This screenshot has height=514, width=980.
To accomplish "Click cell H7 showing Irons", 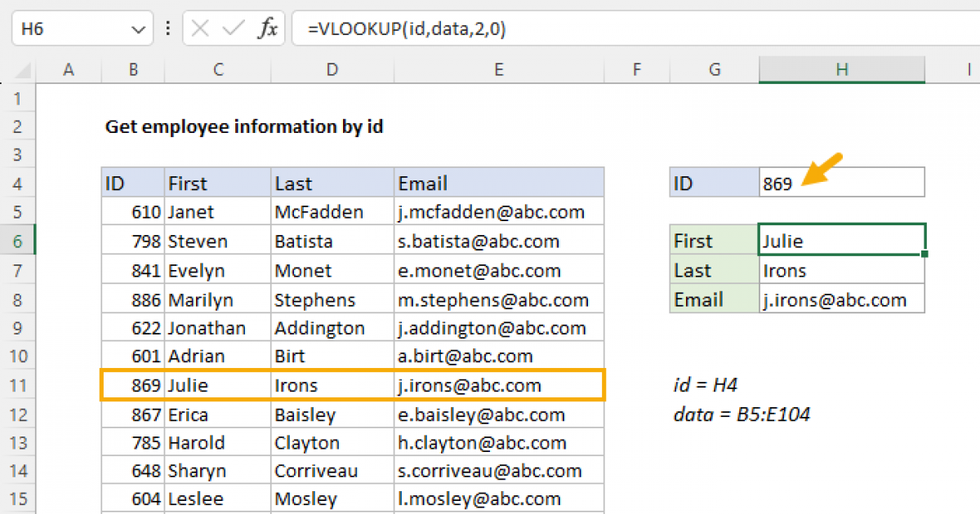I will click(x=842, y=270).
